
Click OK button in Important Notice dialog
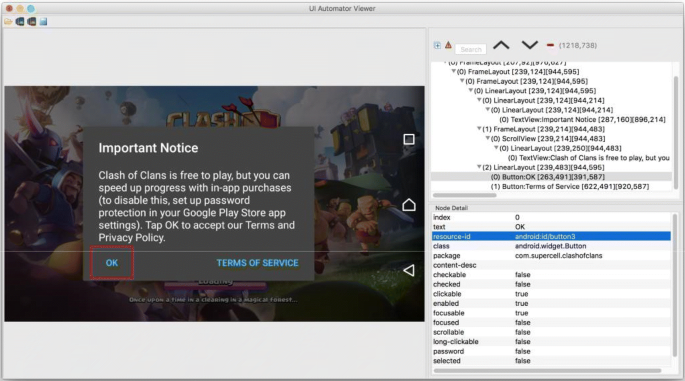click(x=112, y=263)
